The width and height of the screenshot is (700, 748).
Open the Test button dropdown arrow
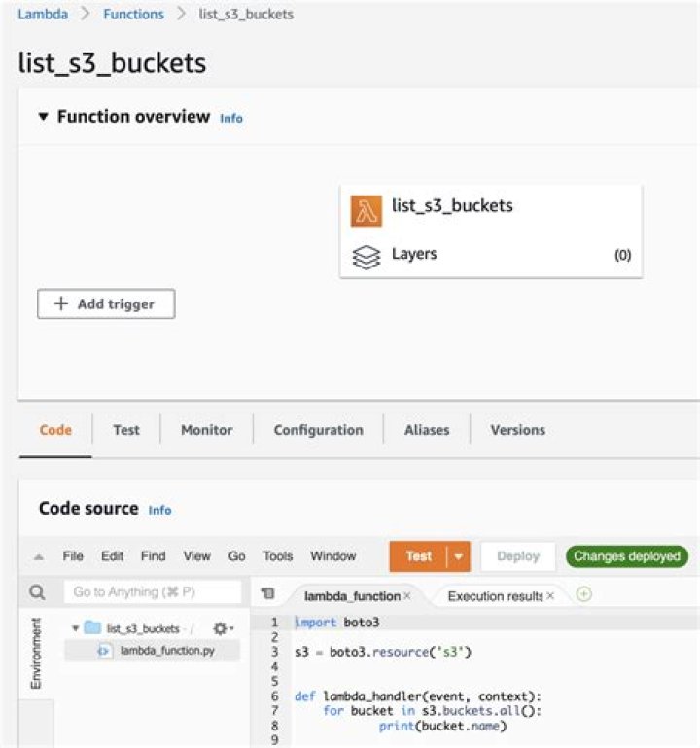(458, 556)
